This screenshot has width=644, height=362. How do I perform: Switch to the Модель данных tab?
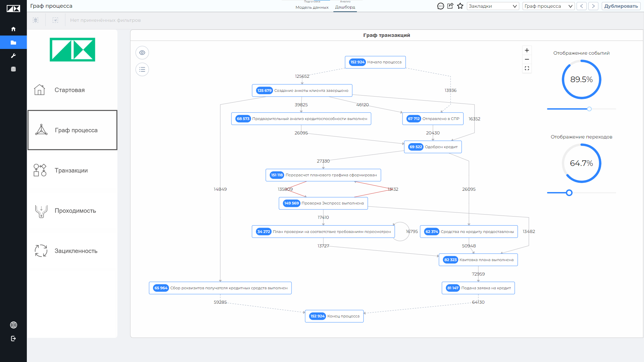coord(312,7)
